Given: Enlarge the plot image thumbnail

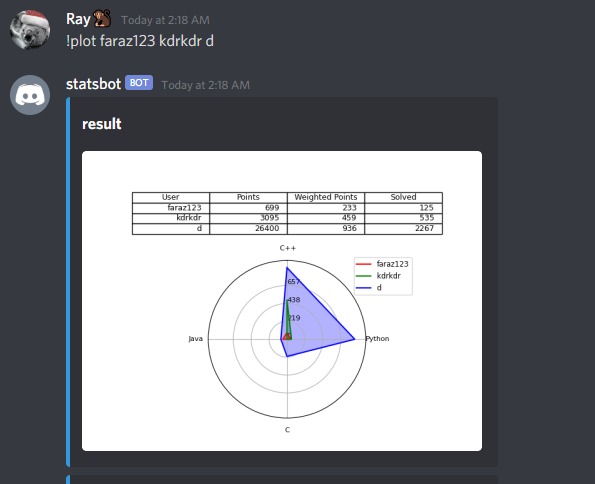Looking at the screenshot, I should click(x=282, y=301).
